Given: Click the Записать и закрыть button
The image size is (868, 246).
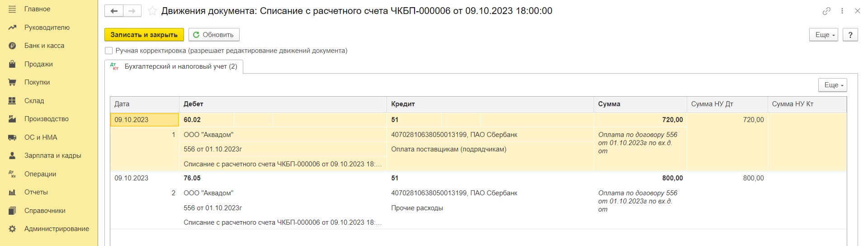Looking at the screenshot, I should tap(144, 35).
